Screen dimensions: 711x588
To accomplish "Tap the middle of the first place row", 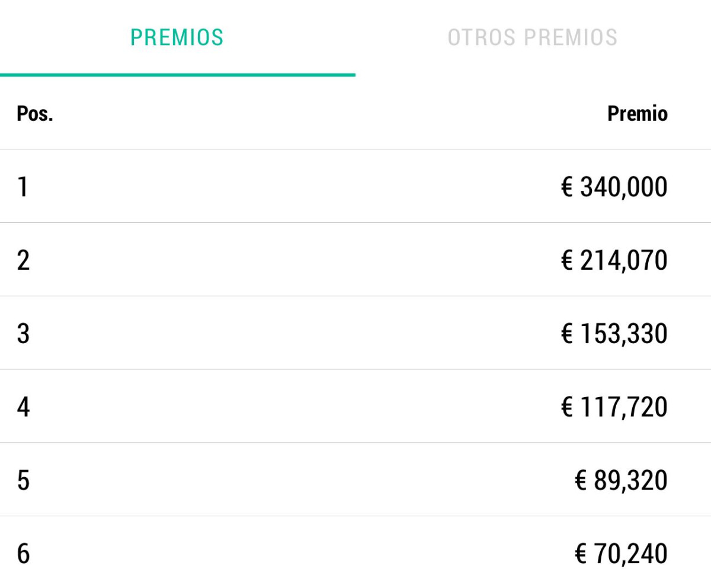I will [355, 187].
